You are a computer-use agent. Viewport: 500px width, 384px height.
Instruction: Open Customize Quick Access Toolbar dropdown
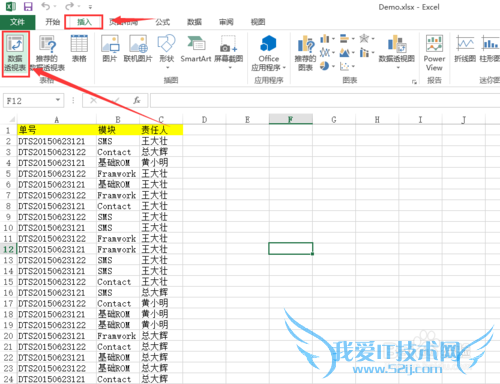coord(90,7)
